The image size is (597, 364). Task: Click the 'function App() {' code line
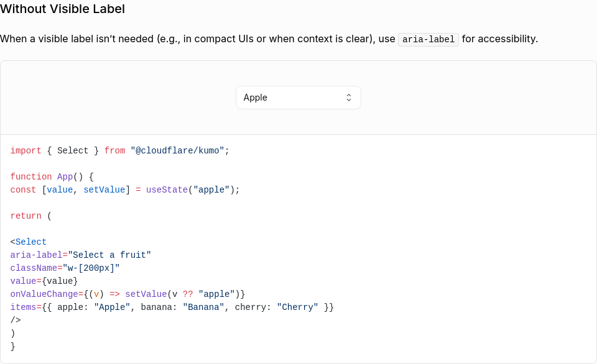pyautogui.click(x=52, y=177)
